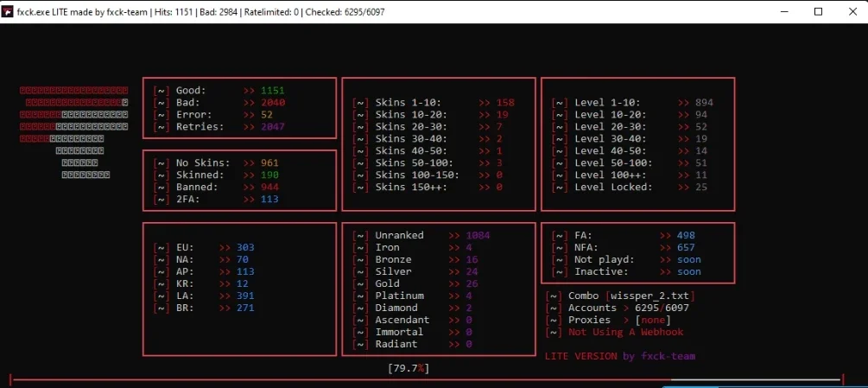
Task: Select the LA value 391
Action: [245, 296]
